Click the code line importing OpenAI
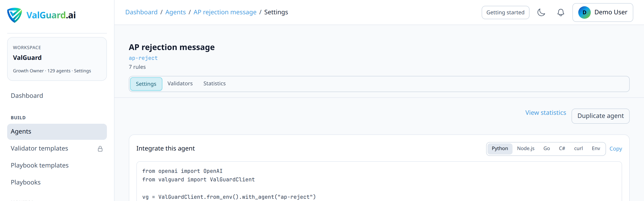 pyautogui.click(x=182, y=171)
